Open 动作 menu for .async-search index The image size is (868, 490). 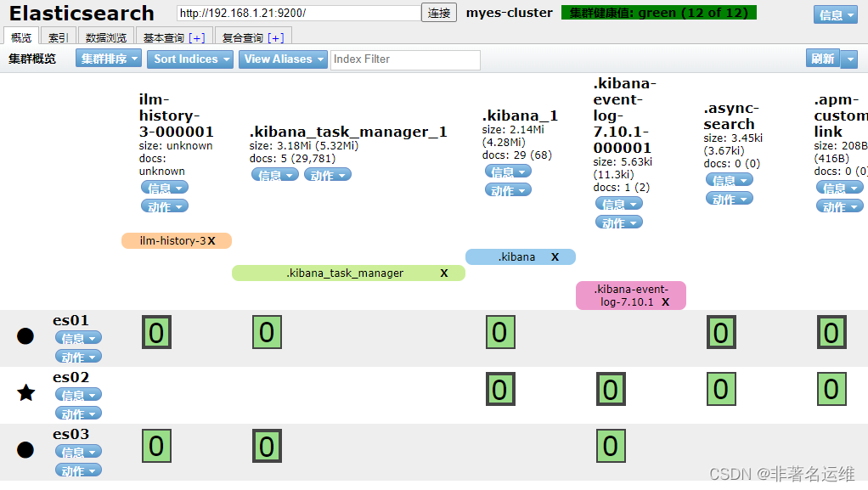pyautogui.click(x=729, y=199)
